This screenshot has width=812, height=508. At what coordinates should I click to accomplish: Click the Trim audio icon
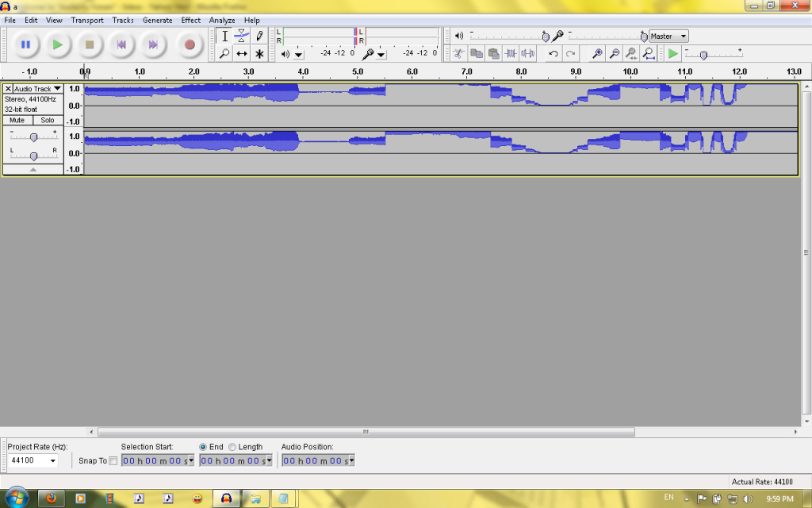(511, 54)
